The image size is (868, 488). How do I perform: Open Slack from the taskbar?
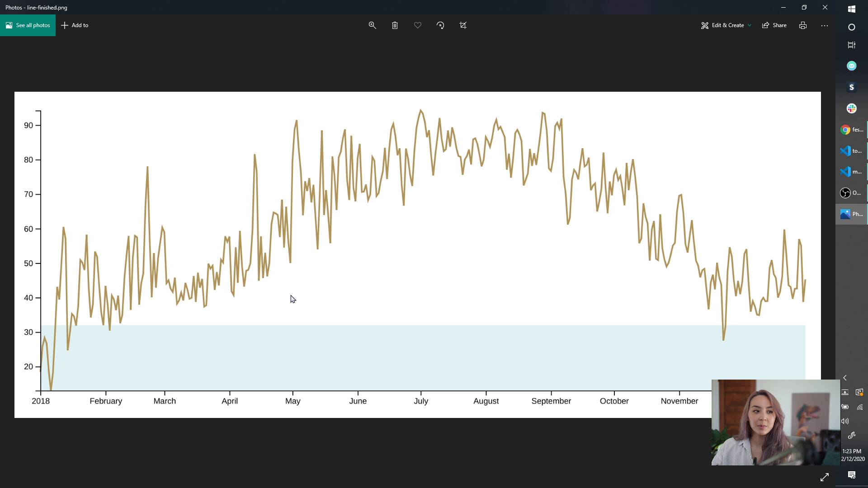(852, 108)
